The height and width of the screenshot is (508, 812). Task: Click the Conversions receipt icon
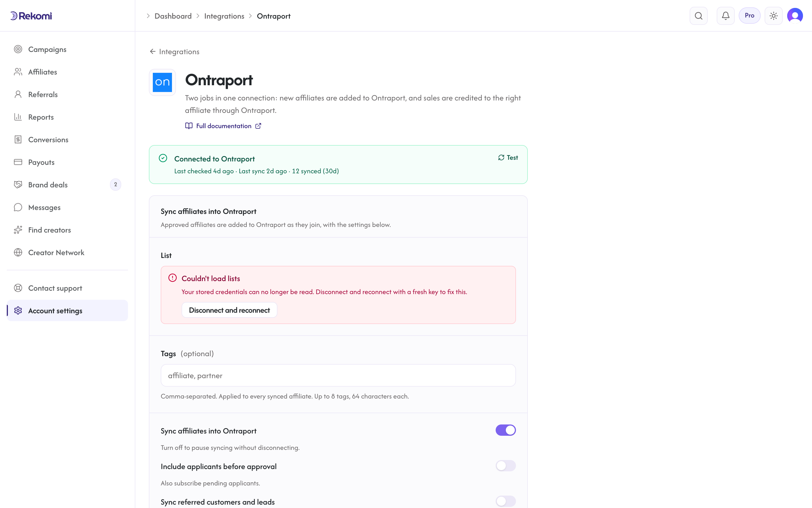18,139
